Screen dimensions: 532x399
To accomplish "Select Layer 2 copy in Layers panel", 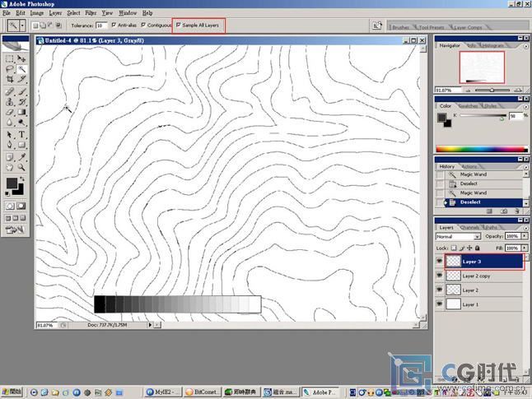I will (484, 276).
